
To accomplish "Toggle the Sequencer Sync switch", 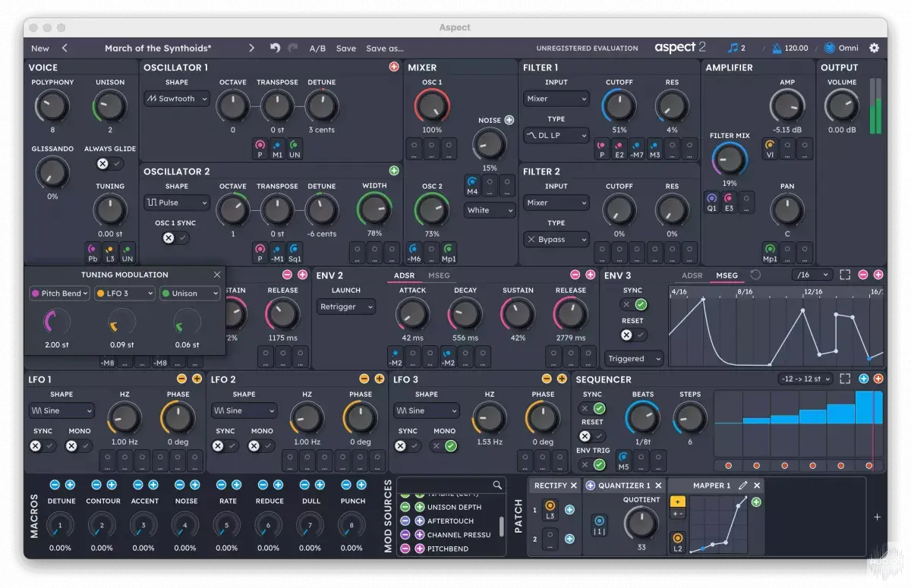I will tap(592, 409).
